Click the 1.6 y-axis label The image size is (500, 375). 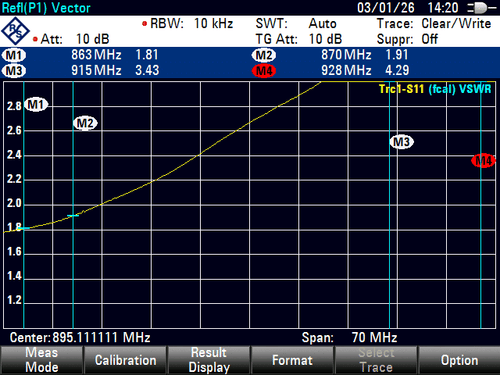[14, 252]
